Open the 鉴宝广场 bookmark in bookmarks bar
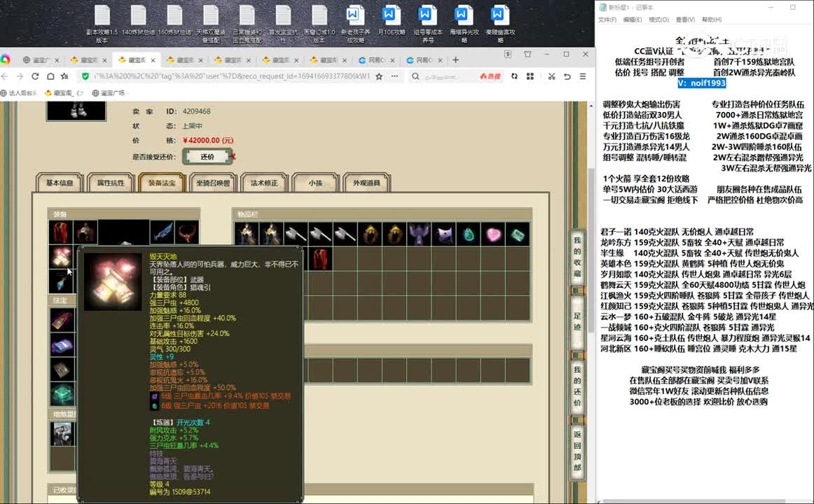 pos(109,93)
